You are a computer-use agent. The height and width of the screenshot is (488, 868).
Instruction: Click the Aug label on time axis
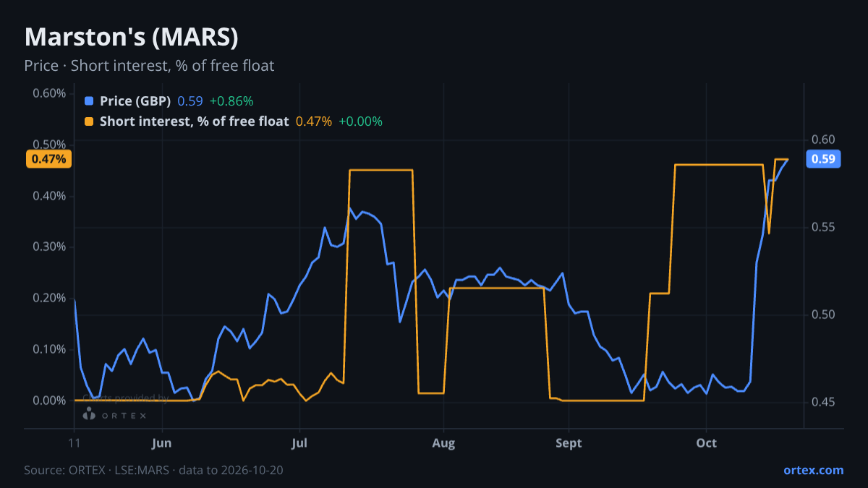[443, 443]
